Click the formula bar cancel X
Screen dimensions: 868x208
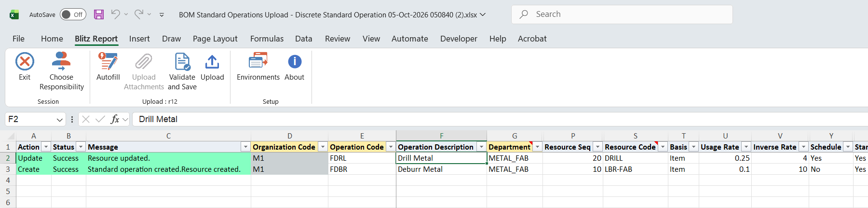click(x=86, y=119)
